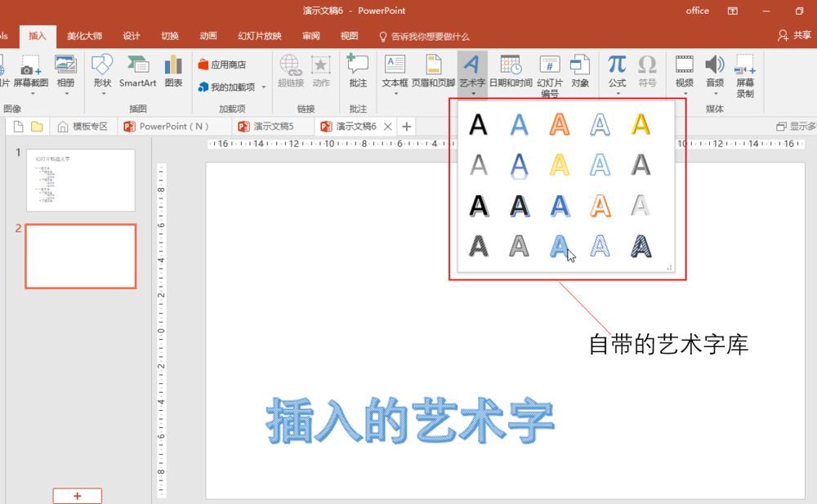The width and height of the screenshot is (817, 504).
Task: Pick the orange WordArt style swatch
Action: [560, 124]
